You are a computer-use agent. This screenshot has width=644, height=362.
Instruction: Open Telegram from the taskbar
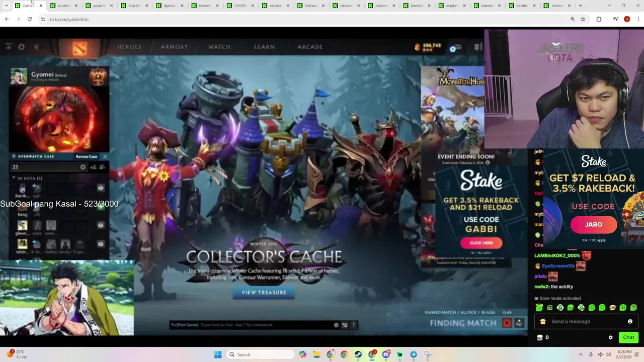[x=413, y=354]
